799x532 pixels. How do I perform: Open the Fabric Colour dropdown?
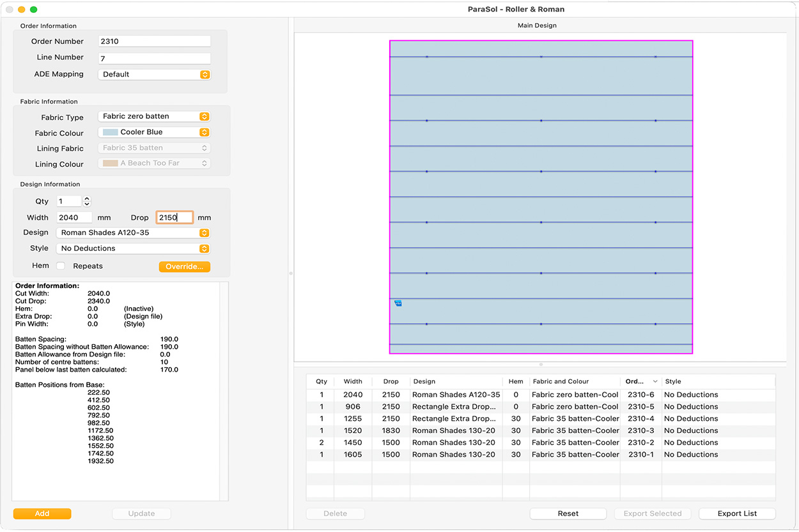tap(154, 132)
